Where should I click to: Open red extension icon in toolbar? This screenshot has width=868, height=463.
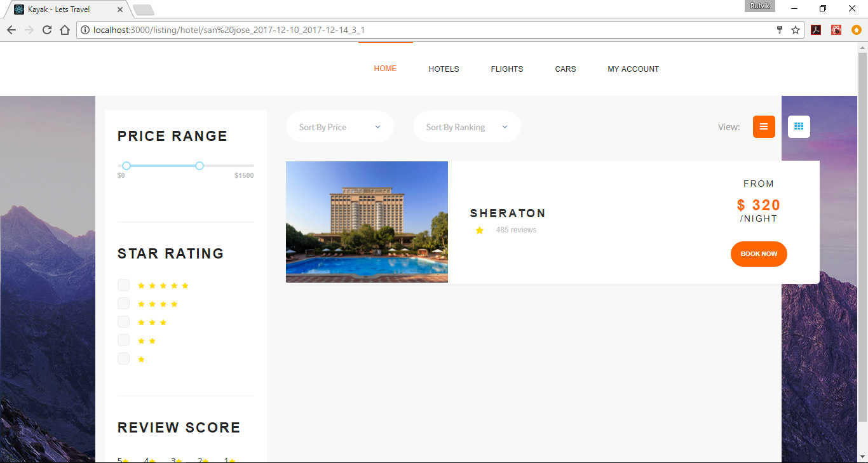[836, 30]
